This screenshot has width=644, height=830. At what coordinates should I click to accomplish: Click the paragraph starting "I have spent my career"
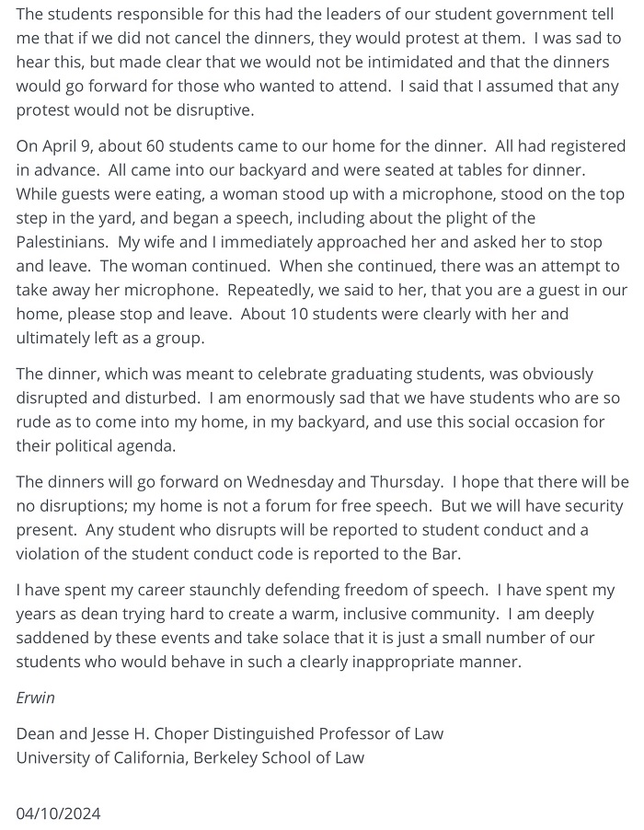pyautogui.click(x=320, y=626)
